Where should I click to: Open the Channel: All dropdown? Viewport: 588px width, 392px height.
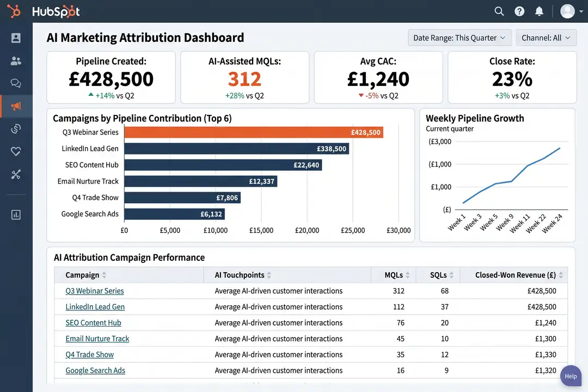point(546,38)
